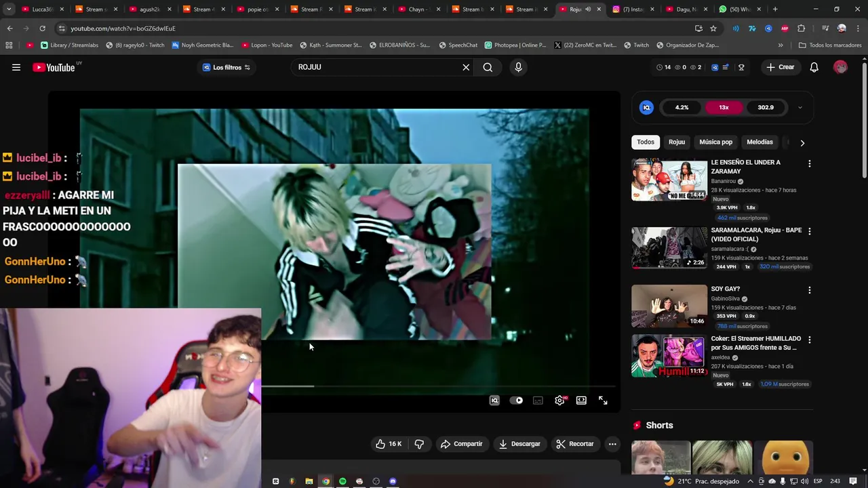Reload the page
The image size is (868, 488).
(42, 28)
